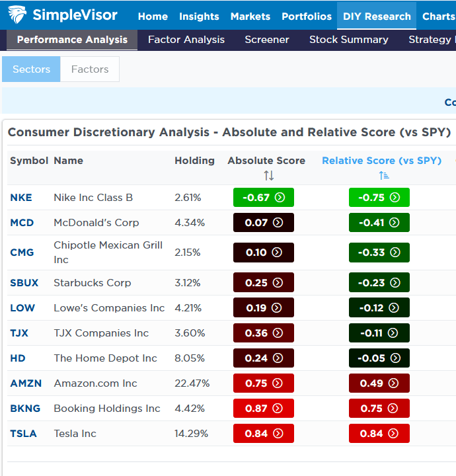Open arrow icon in MCD absolute score 0.07

click(278, 223)
